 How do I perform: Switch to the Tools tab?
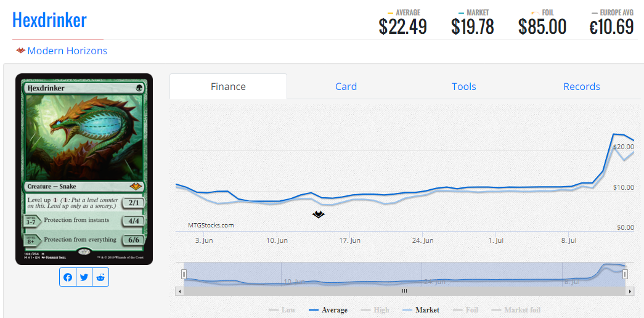coord(463,87)
